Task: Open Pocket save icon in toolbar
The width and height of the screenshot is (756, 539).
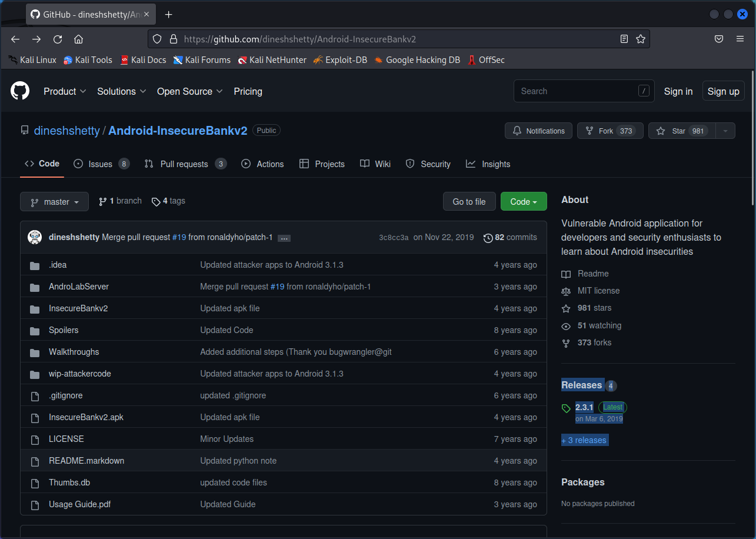Action: coord(719,39)
